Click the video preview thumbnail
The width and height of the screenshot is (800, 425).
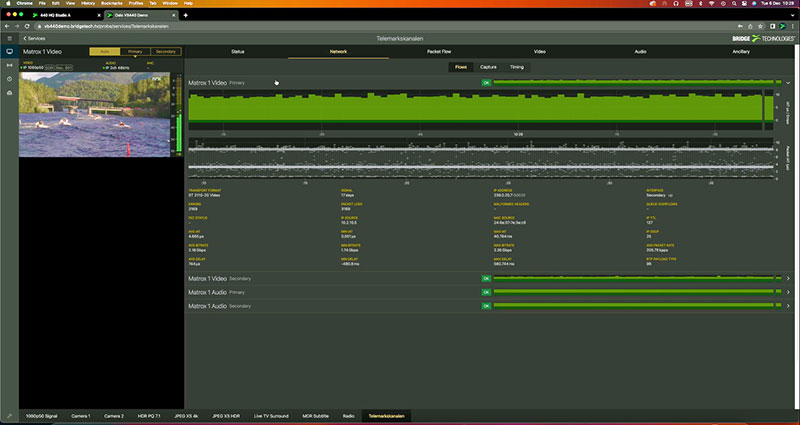click(95, 115)
